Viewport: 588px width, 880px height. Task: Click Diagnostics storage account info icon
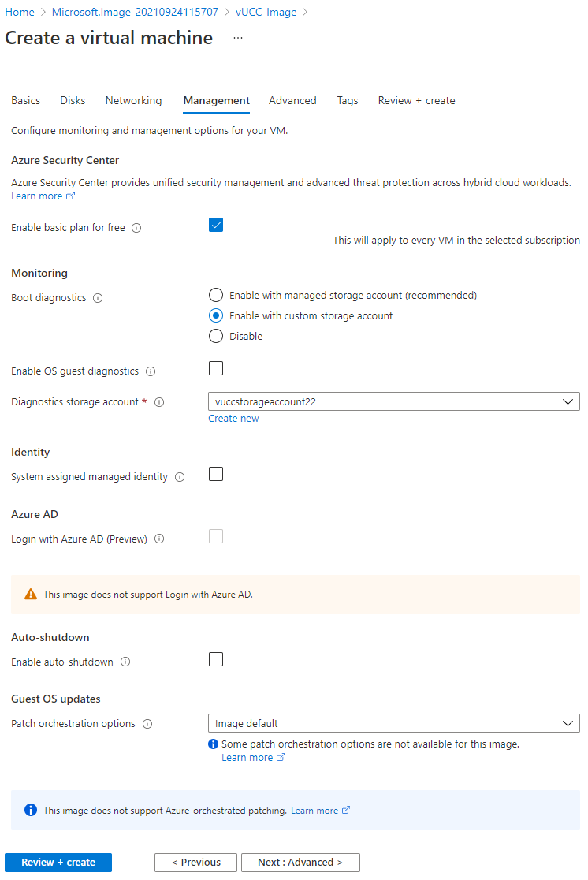click(x=159, y=402)
